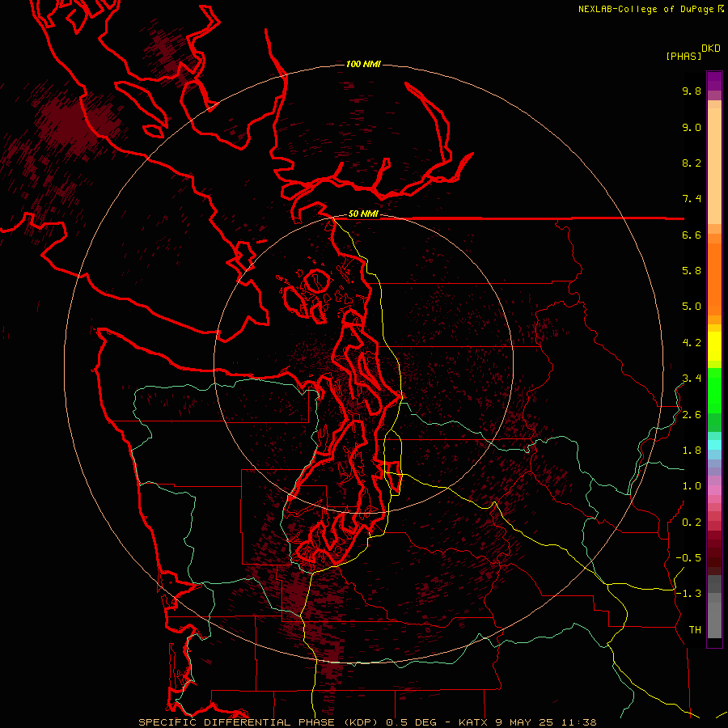The width and height of the screenshot is (728, 728).
Task: Click the -1.3 legend value
Action: (688, 594)
